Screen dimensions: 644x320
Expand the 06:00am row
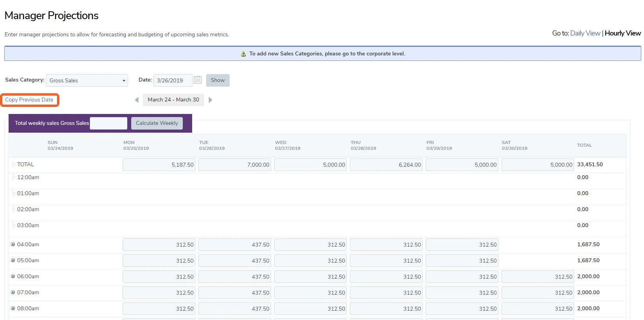click(13, 276)
